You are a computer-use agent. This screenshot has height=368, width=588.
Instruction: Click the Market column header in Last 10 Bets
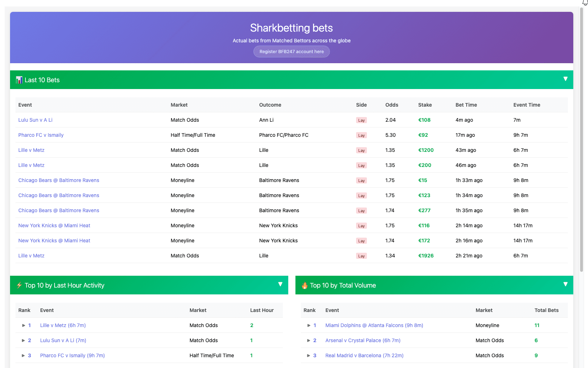pyautogui.click(x=179, y=105)
